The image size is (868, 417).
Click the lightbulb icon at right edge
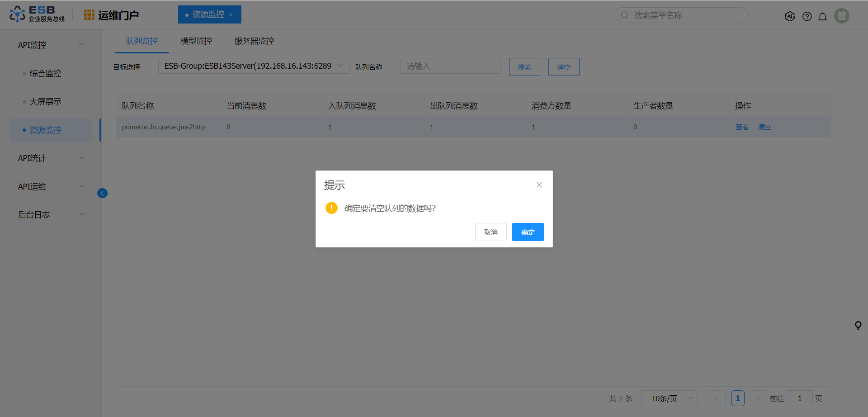858,325
